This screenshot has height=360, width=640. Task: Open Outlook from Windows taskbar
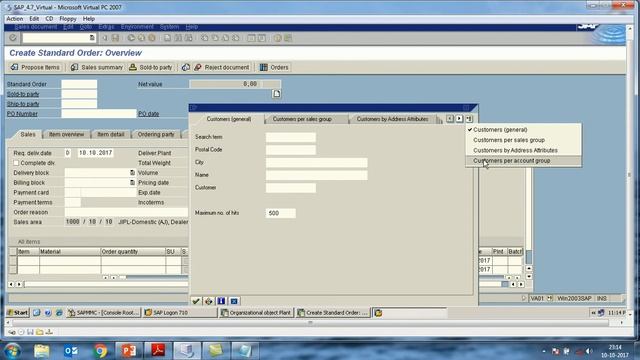71,350
